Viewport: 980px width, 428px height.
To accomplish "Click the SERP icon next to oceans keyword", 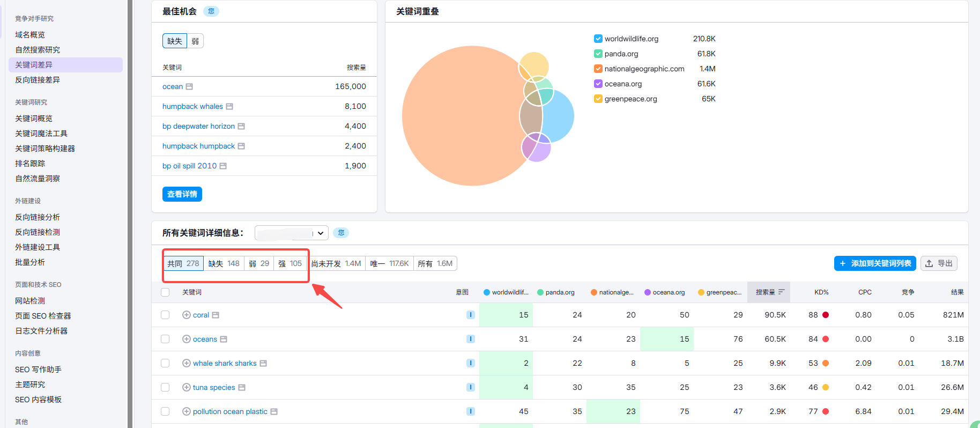I will 224,339.
